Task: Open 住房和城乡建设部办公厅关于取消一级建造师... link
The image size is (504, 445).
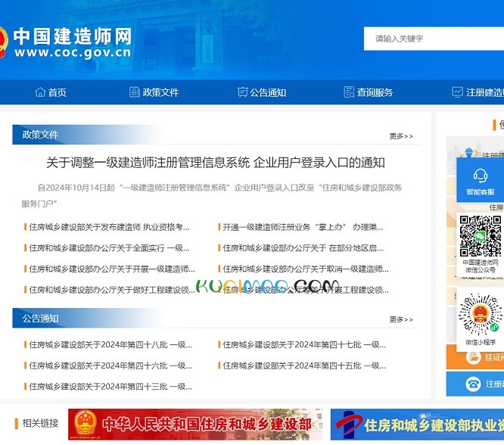Action: [306, 269]
